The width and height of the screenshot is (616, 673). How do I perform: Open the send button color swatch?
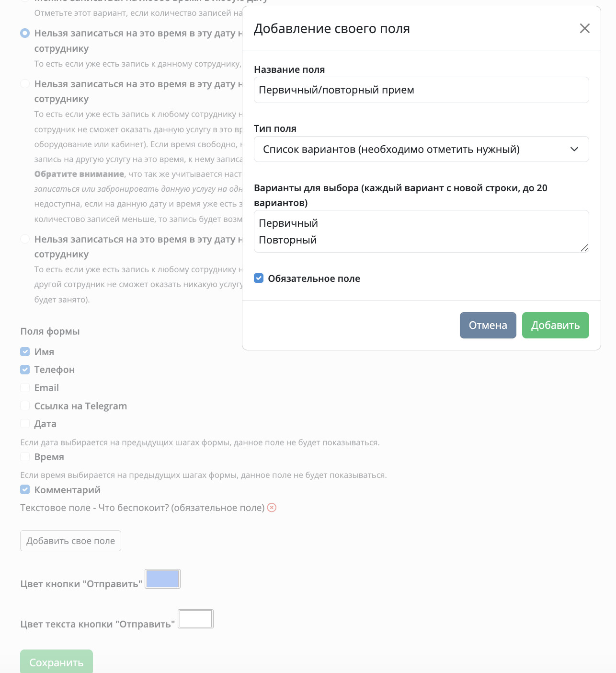(x=163, y=579)
